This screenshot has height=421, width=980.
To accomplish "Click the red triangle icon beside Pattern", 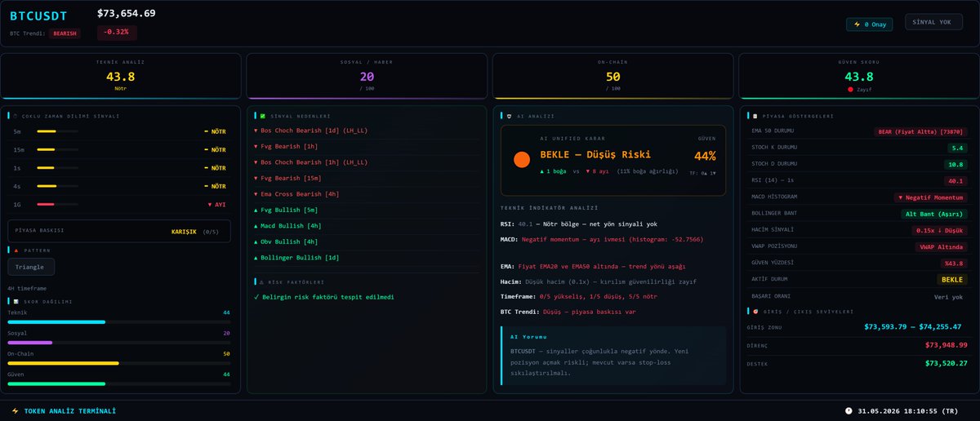I will click(x=16, y=250).
